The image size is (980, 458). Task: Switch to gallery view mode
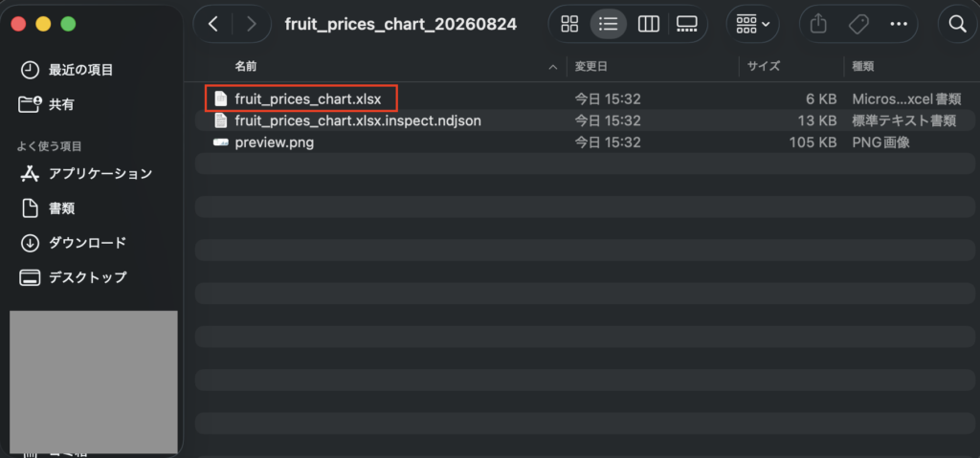click(686, 24)
